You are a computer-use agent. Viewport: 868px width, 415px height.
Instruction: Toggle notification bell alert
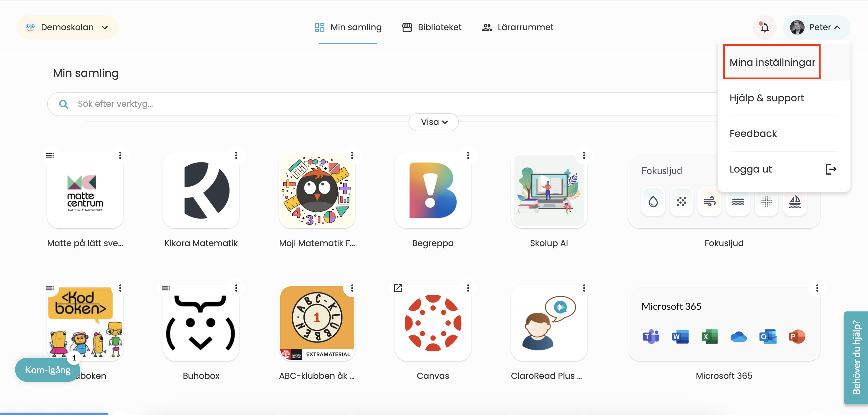pos(764,27)
